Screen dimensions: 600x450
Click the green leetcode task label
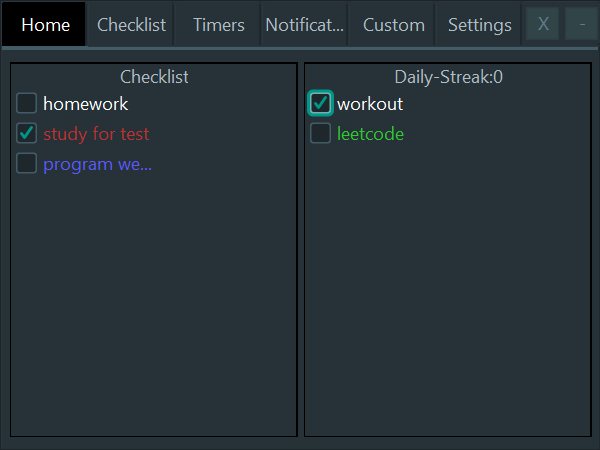[x=370, y=134]
